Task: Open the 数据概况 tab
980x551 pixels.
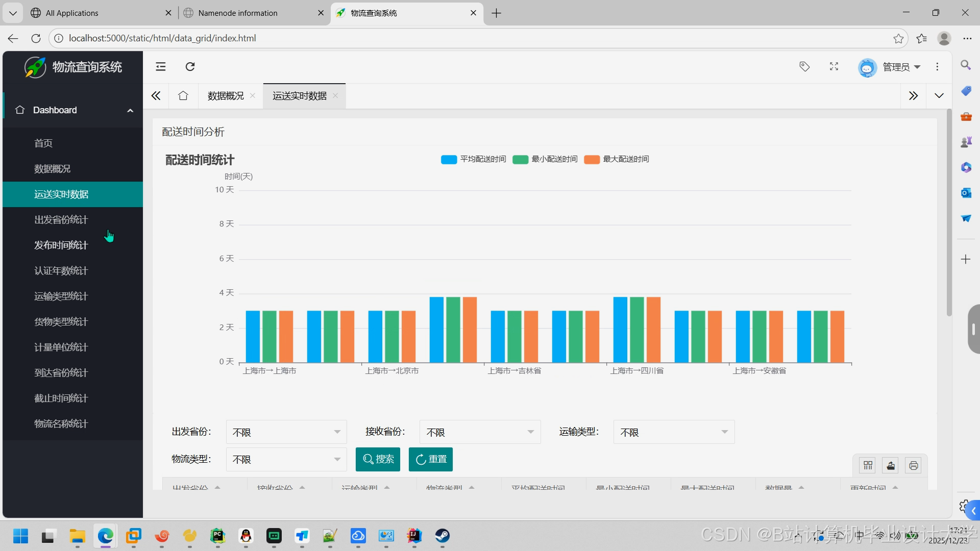Action: click(x=225, y=95)
